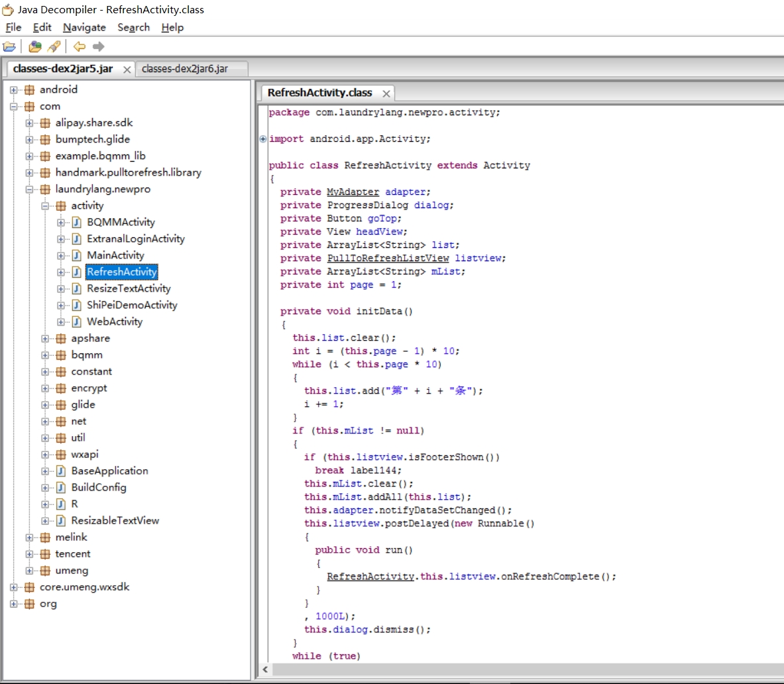This screenshot has height=684, width=784.
Task: Select the MainActivity class icon
Action: click(77, 256)
